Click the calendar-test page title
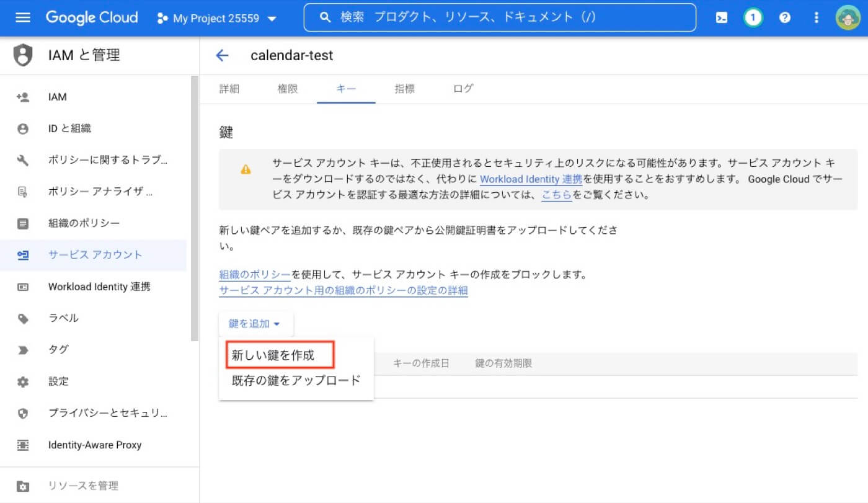The image size is (868, 503). pos(291,56)
